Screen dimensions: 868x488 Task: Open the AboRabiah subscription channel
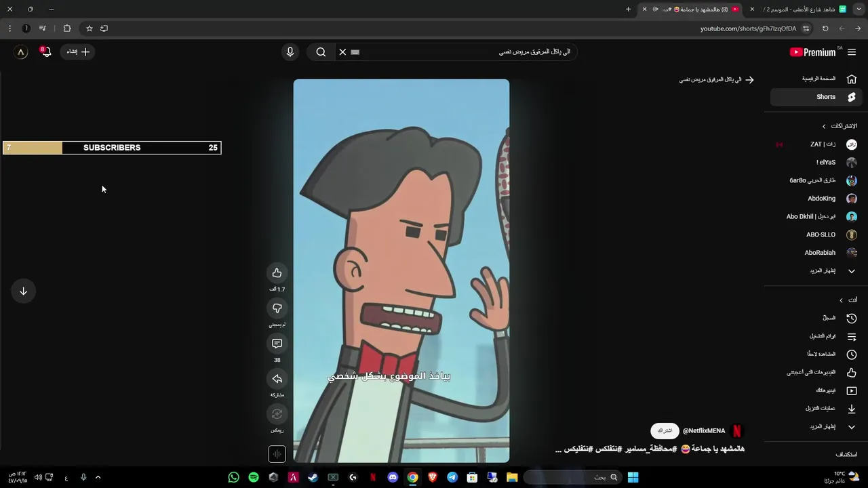[816, 253]
